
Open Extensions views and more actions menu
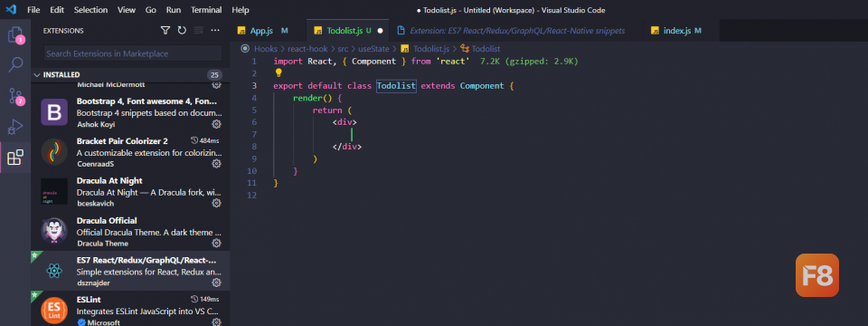pos(215,31)
